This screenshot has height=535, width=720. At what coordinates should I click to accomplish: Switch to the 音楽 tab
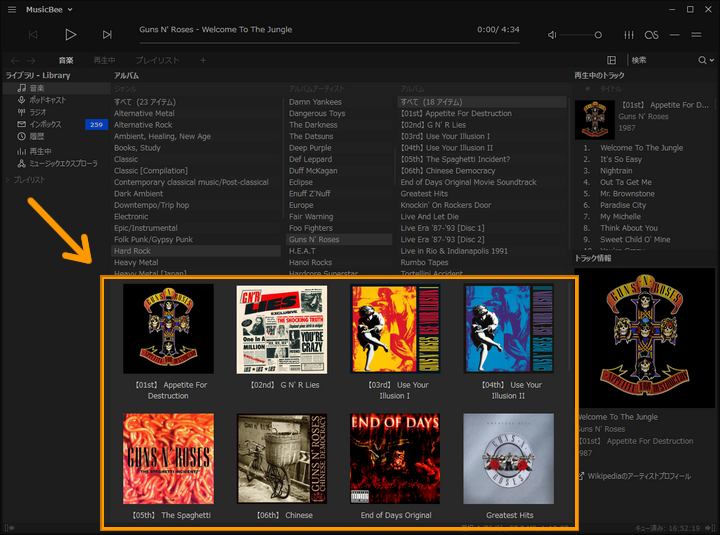(66, 60)
